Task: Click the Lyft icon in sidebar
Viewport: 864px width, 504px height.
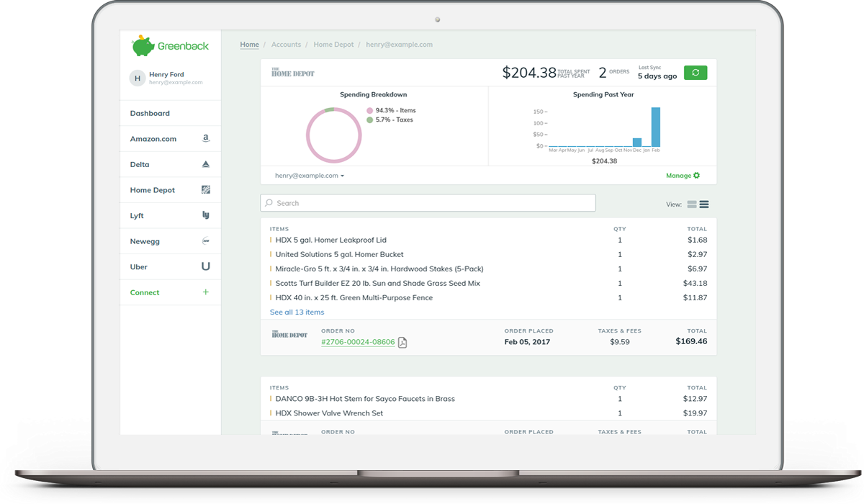Action: [206, 215]
